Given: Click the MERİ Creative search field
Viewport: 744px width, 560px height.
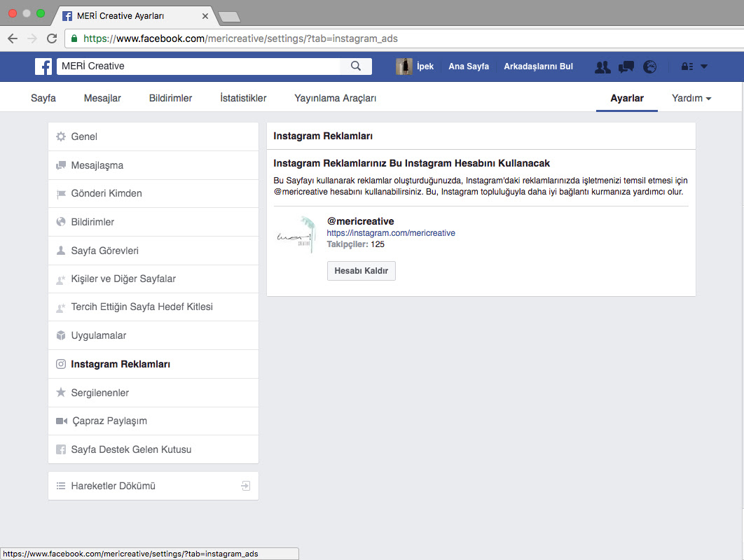Looking at the screenshot, I should [x=199, y=66].
